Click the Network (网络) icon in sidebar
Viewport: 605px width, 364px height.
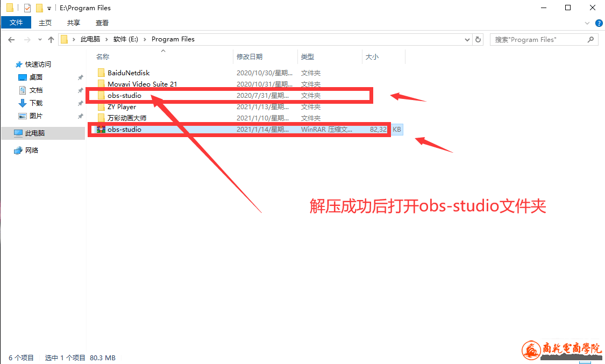pyautogui.click(x=18, y=151)
